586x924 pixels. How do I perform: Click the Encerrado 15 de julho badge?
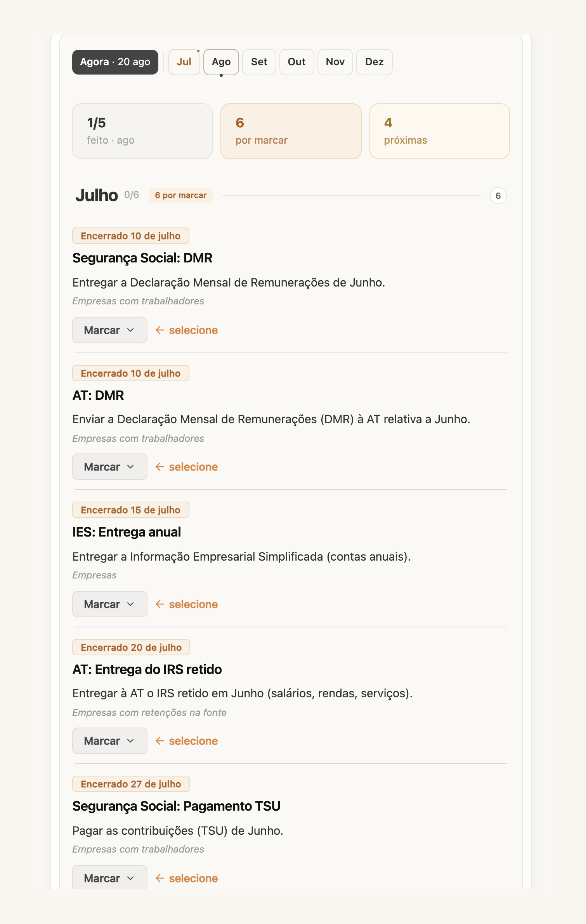coord(131,510)
